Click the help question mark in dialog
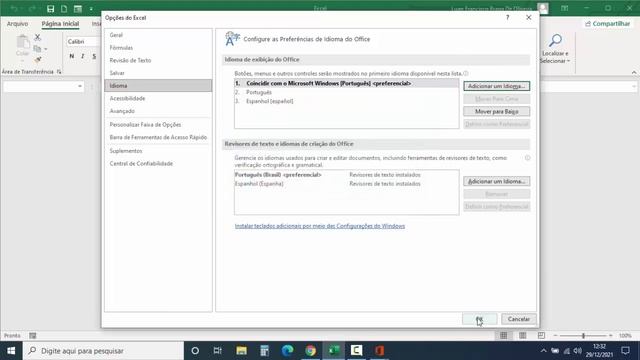 pyautogui.click(x=507, y=18)
